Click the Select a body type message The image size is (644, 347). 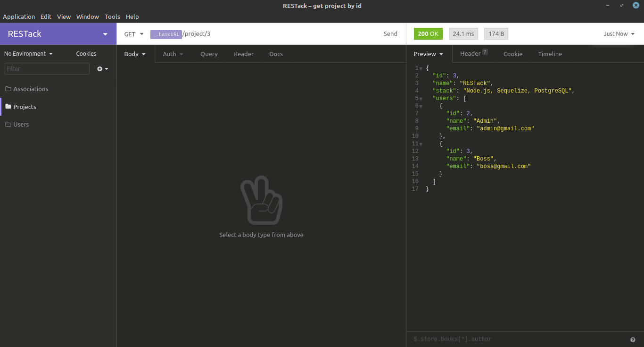coord(261,235)
